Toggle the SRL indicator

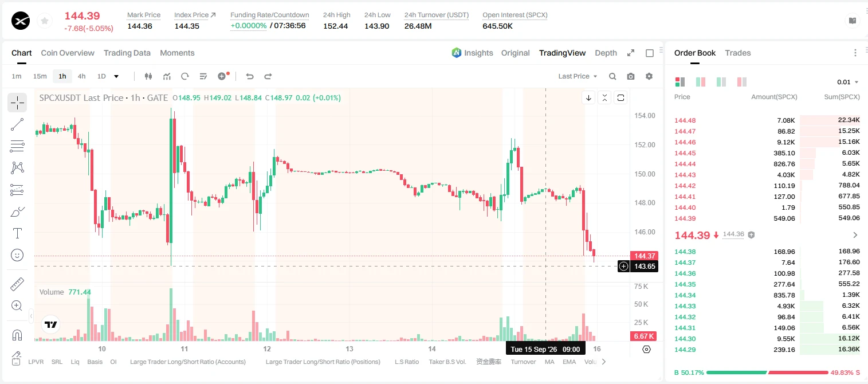57,362
